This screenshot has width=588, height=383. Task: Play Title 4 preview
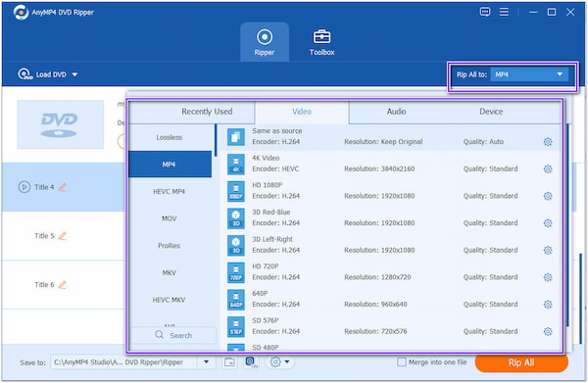[24, 187]
